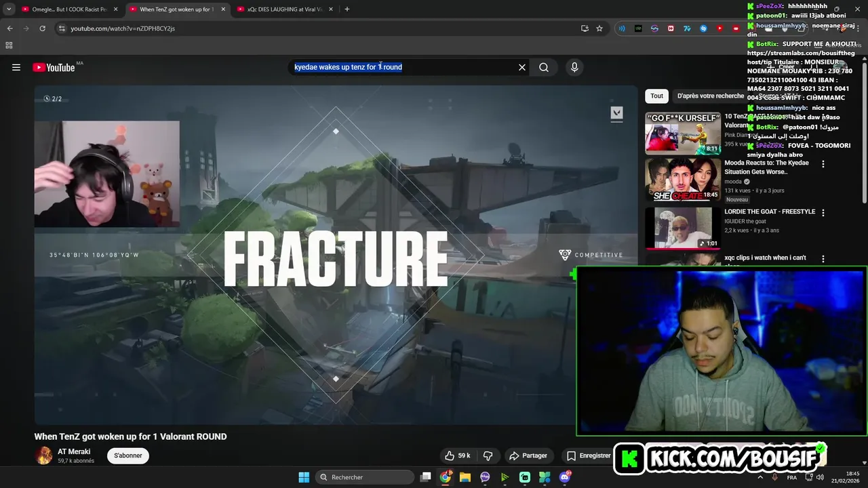This screenshot has width=868, height=488.
Task: Open the AT Meraki channel avatar
Action: coord(44,455)
